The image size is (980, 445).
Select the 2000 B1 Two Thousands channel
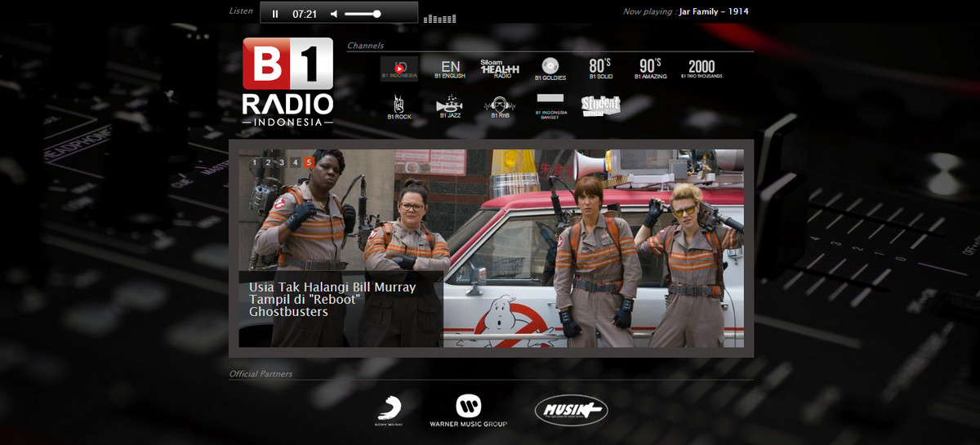click(702, 69)
